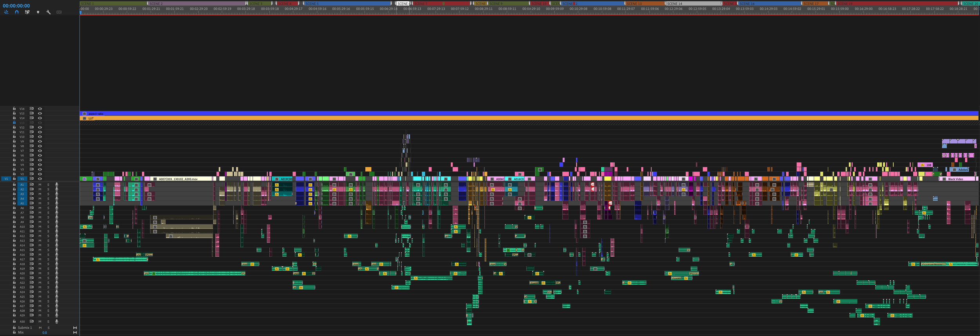Toggle output of track V1
The image size is (980, 336).
click(40, 179)
